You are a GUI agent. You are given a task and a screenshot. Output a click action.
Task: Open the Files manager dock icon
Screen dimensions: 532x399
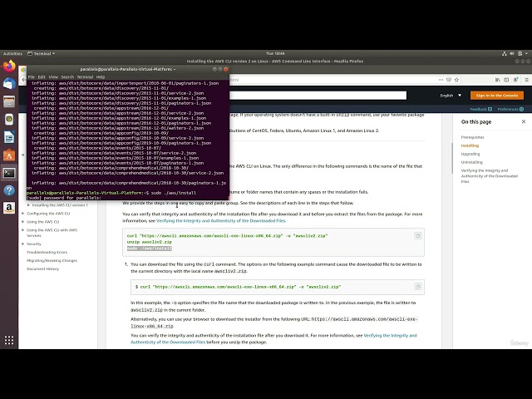point(9,101)
